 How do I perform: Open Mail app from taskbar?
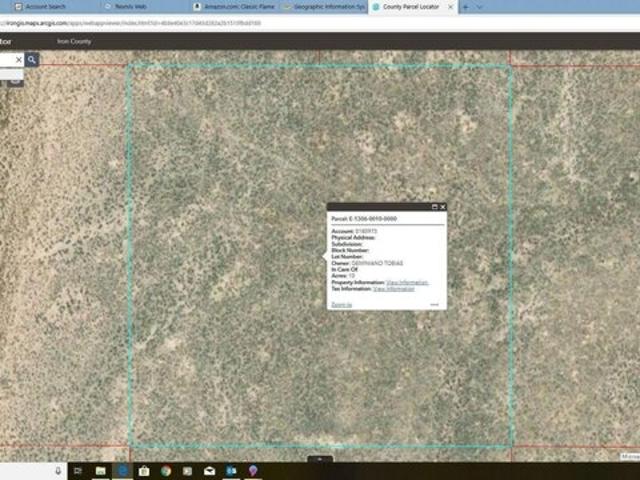coord(209,470)
